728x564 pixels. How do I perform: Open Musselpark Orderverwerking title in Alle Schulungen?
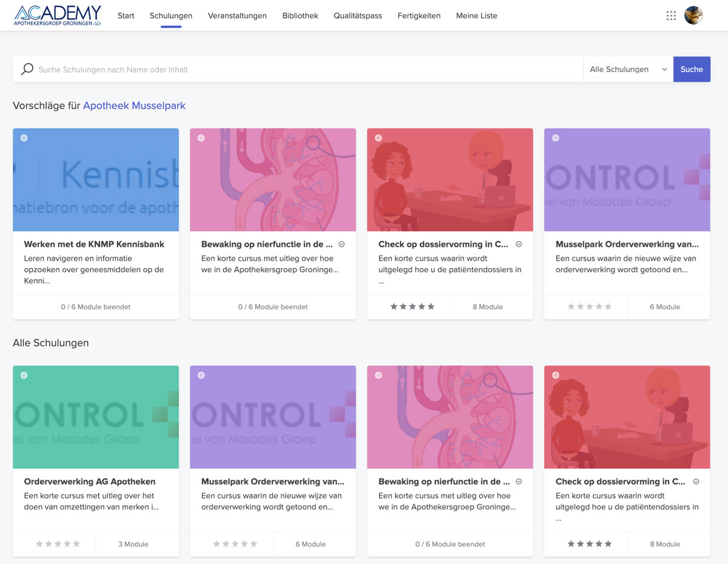pos(273,482)
